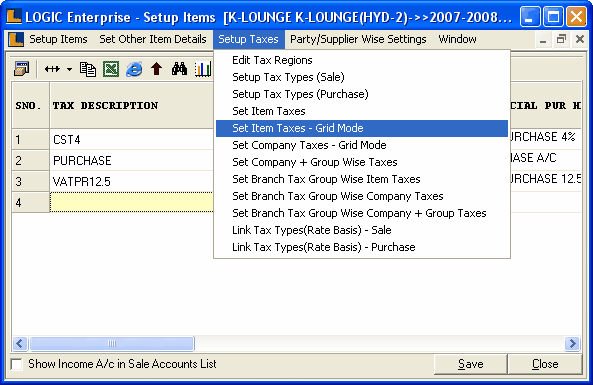This screenshot has width=593, height=385.
Task: Maximize the LOGIC Enterprise main window
Action: click(x=553, y=17)
